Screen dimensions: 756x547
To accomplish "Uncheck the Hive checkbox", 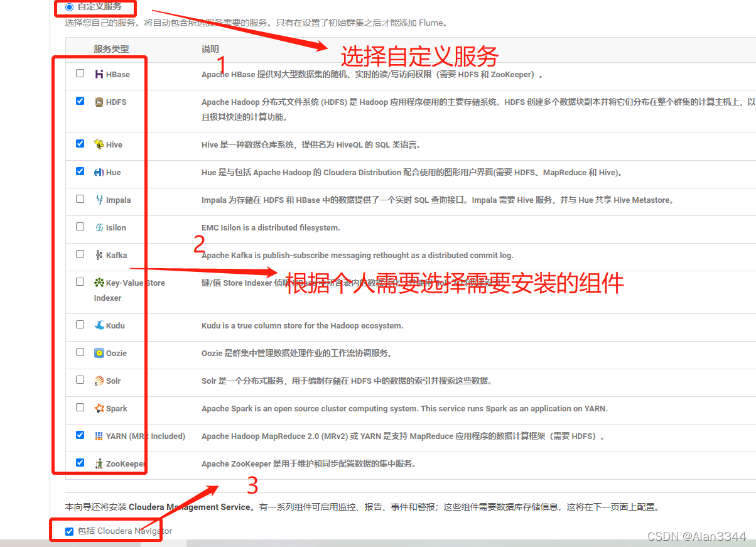I will coord(80,143).
